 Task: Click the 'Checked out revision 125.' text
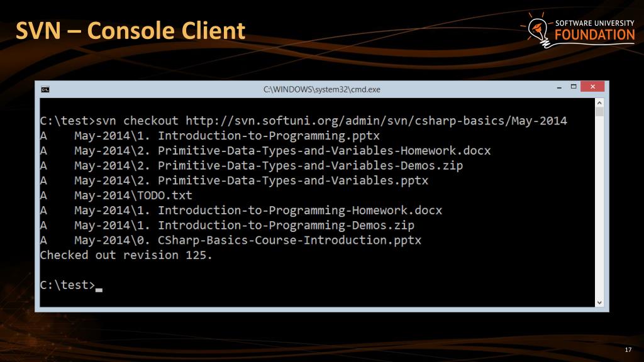click(126, 255)
